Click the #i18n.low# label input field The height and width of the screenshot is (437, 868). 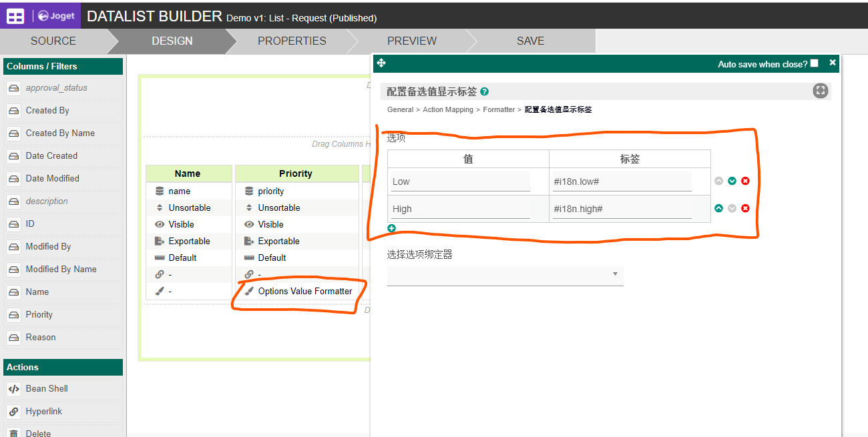(622, 181)
